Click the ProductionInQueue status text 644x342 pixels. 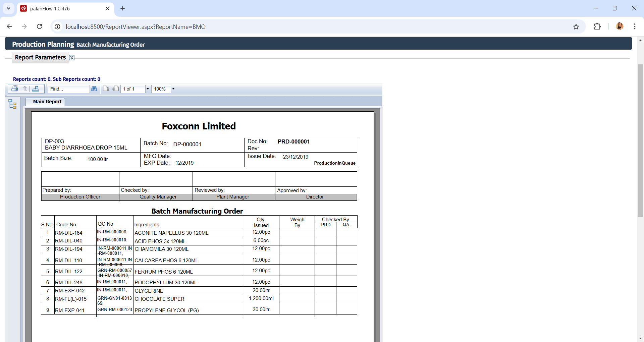(x=334, y=163)
